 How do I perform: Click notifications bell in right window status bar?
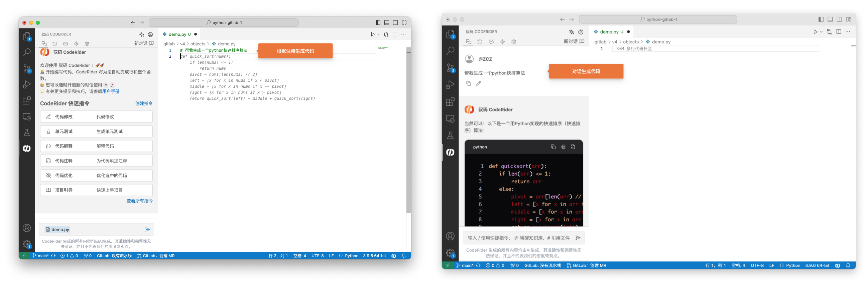[848, 266]
